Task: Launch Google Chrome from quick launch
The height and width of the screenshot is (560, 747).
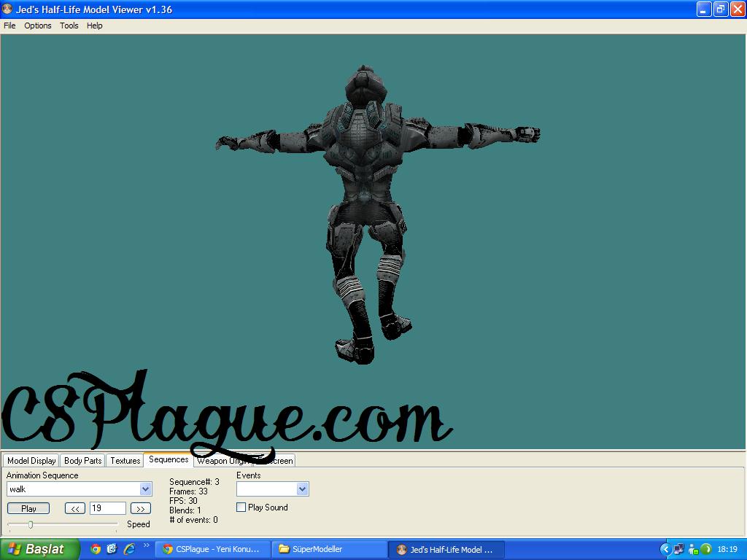Action: click(96, 549)
